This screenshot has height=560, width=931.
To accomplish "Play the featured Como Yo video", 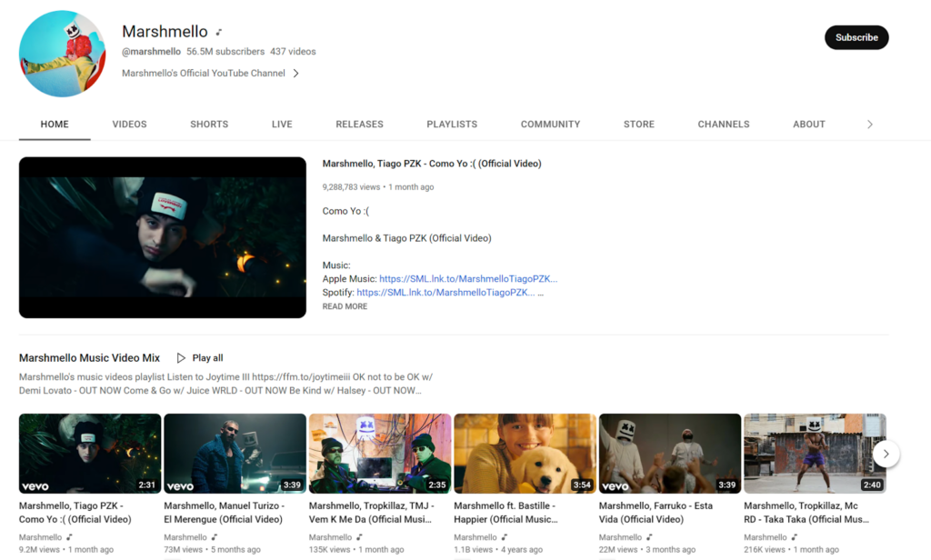I will point(163,237).
